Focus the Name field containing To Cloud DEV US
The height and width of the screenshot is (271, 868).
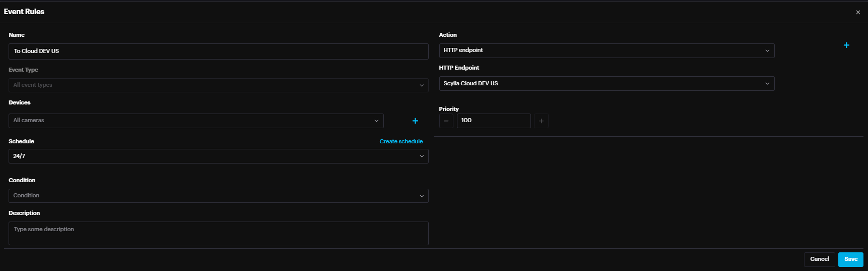pos(218,51)
